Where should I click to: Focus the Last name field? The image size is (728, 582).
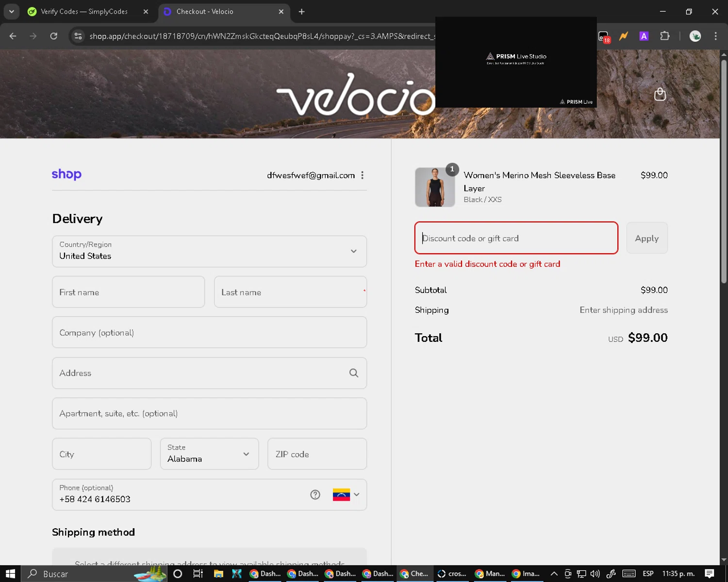click(x=290, y=292)
